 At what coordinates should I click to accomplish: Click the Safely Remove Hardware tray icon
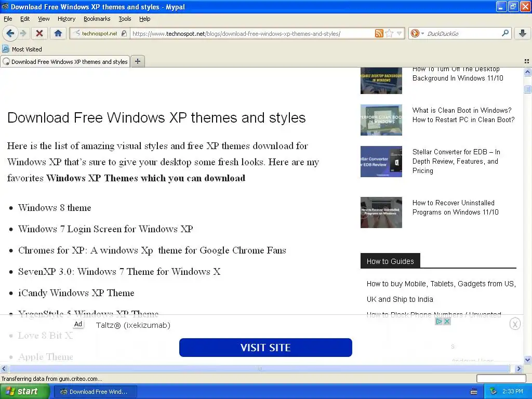pyautogui.click(x=493, y=392)
